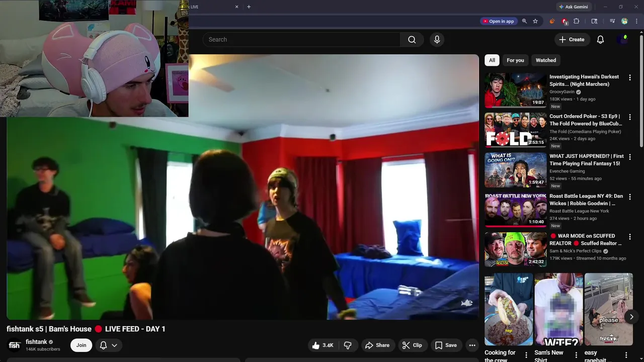This screenshot has width=644, height=362.
Task: Click the Sam & Nick's Perfect Clips channel name
Action: point(575,251)
